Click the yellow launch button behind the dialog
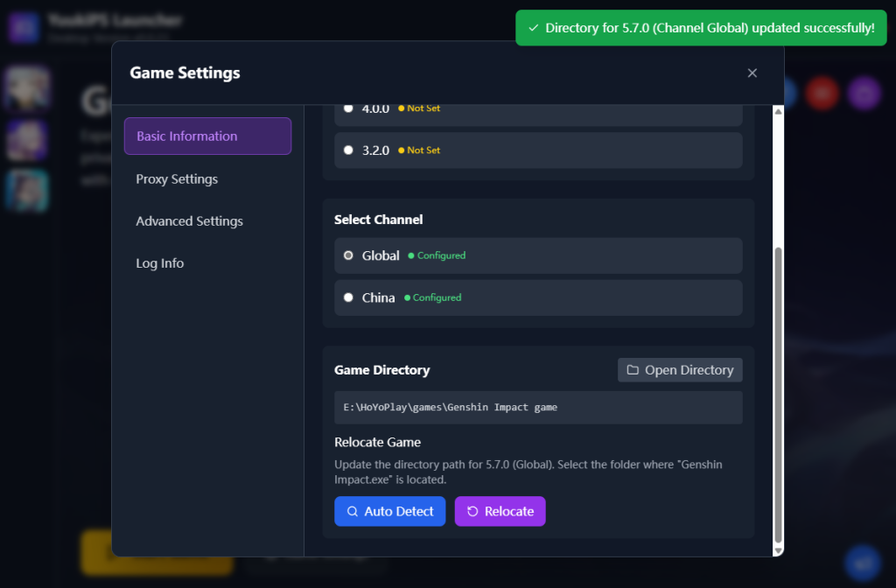This screenshot has width=896, height=588. click(157, 552)
